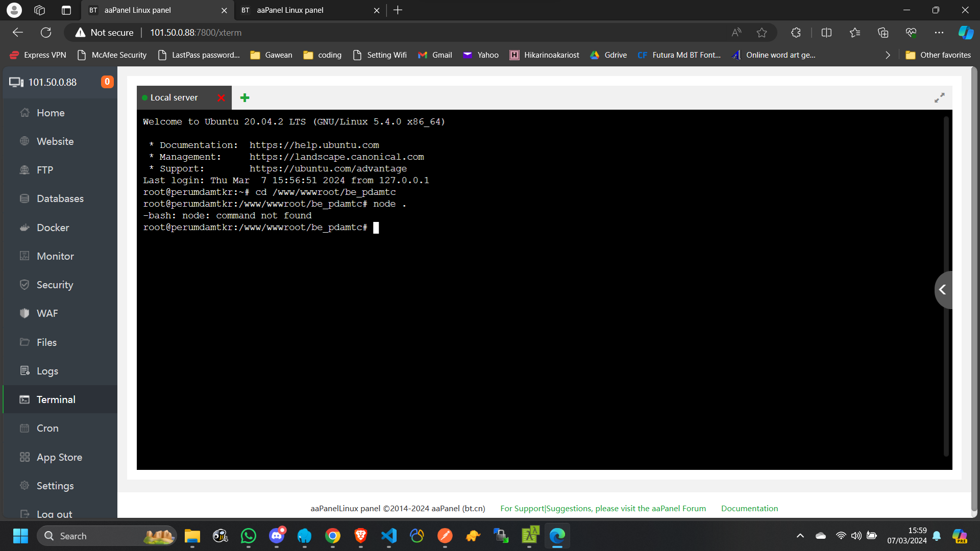Expand terminal to fullscreen with arrows icon
The height and width of the screenshot is (551, 980).
pyautogui.click(x=940, y=97)
